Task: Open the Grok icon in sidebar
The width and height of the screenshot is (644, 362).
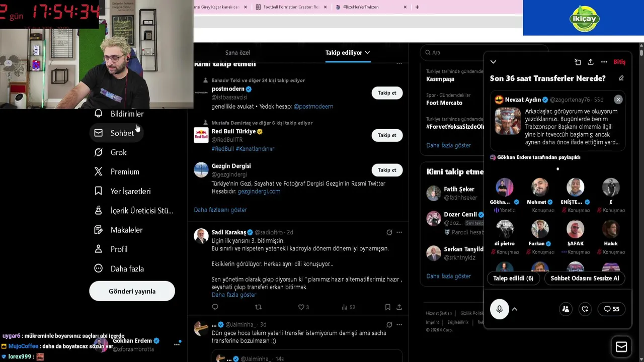Action: [x=99, y=152]
